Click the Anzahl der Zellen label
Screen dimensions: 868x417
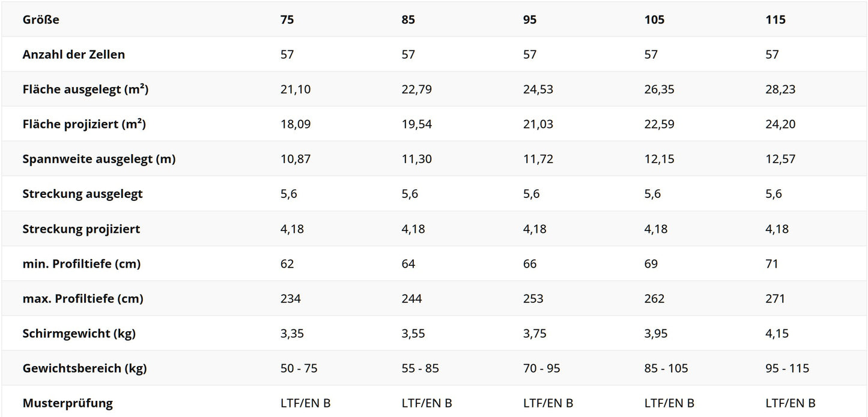pyautogui.click(x=74, y=55)
